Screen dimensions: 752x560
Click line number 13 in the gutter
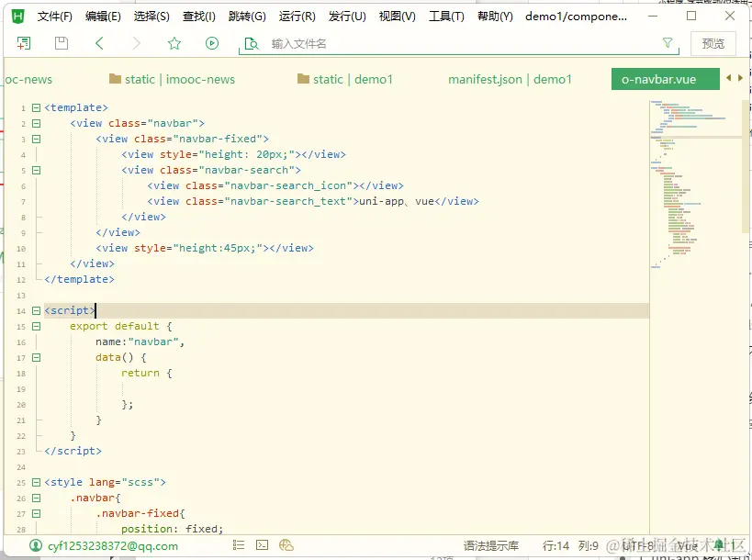(x=21, y=296)
